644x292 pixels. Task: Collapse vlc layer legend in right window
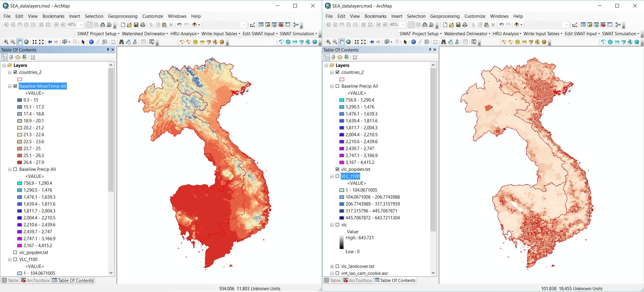pyautogui.click(x=332, y=225)
